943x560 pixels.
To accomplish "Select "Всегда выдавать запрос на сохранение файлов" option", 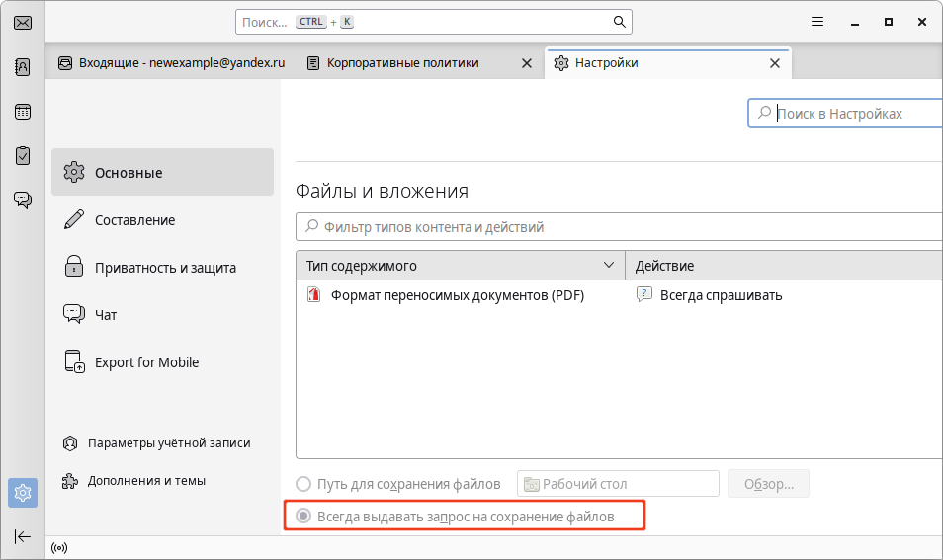I will point(304,516).
